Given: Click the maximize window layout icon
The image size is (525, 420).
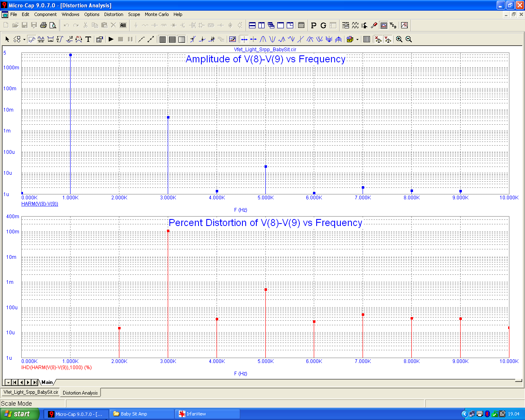Looking at the screenshot, I should click(281, 25).
